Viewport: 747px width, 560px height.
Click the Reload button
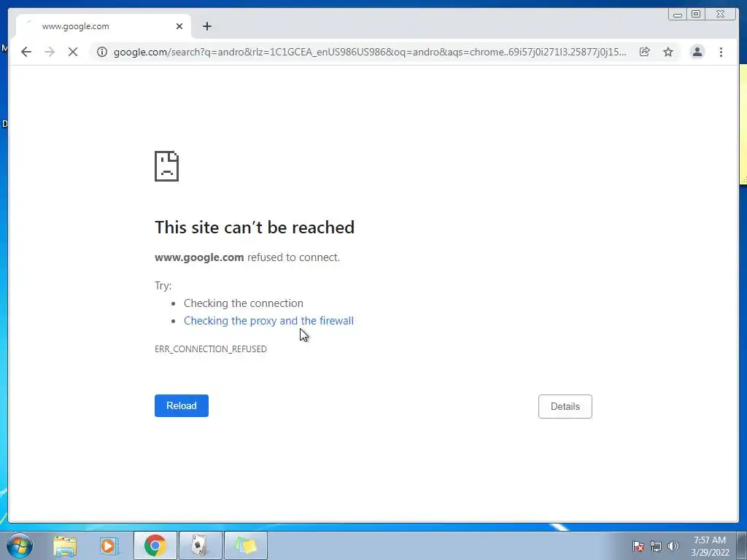coord(182,405)
